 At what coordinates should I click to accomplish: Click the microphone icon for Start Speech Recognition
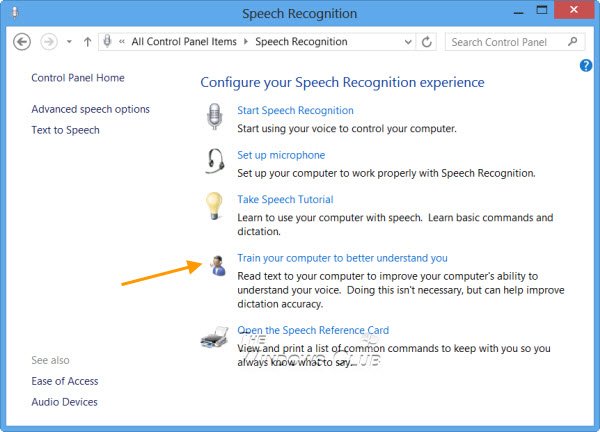click(215, 117)
